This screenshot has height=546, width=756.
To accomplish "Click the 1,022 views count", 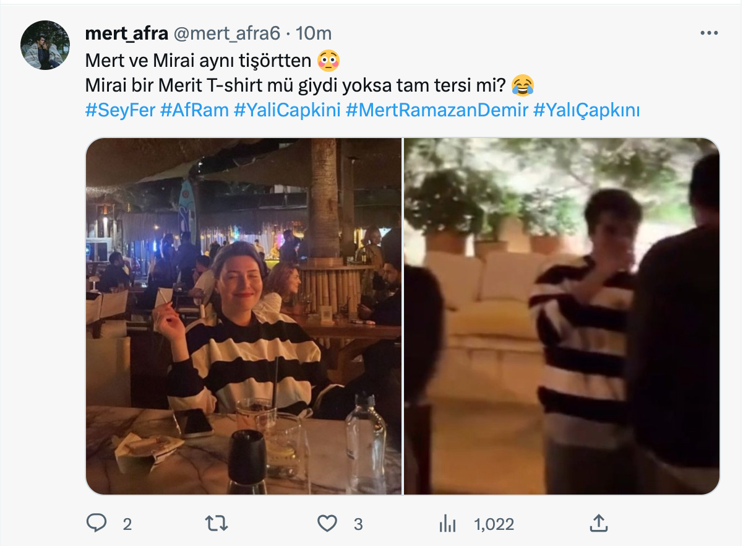I will tap(494, 525).
